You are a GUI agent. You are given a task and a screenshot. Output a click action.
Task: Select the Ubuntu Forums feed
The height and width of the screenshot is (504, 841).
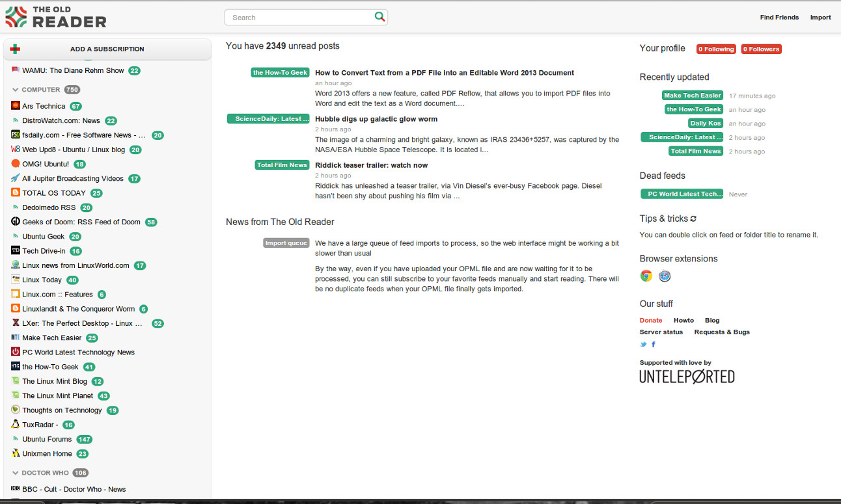[x=47, y=439]
